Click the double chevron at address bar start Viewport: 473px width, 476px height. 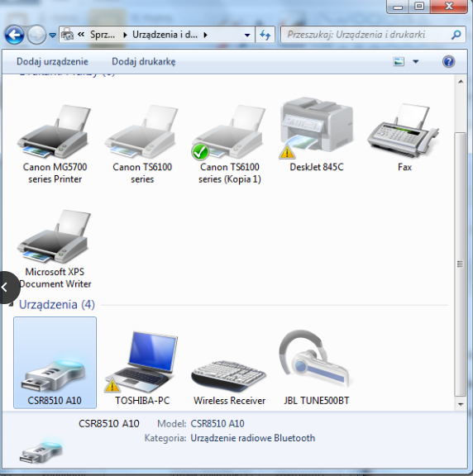coord(81,35)
